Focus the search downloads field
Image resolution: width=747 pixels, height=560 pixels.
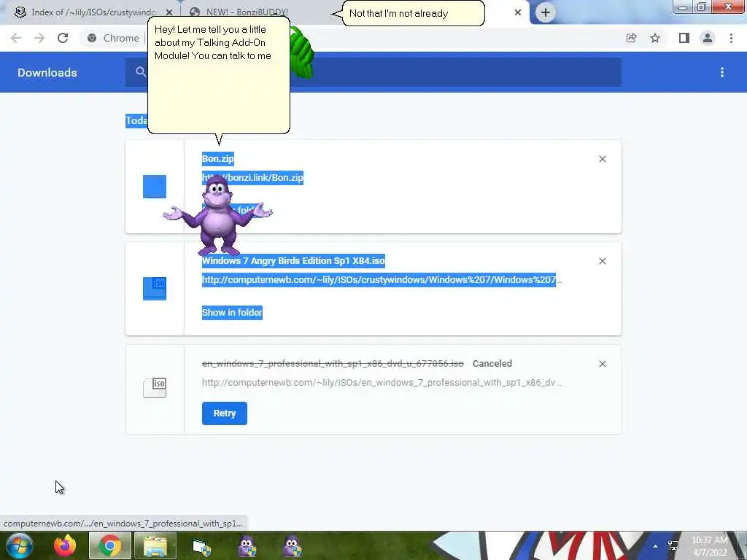[373, 72]
